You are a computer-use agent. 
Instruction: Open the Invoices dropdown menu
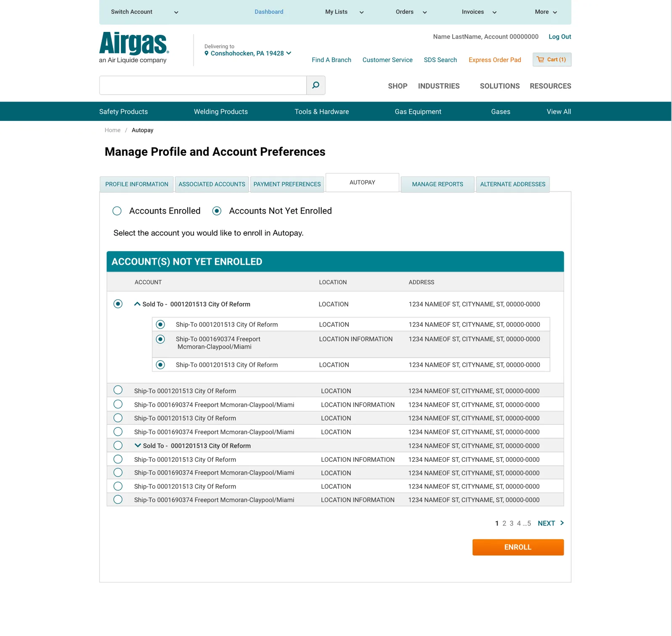[479, 12]
